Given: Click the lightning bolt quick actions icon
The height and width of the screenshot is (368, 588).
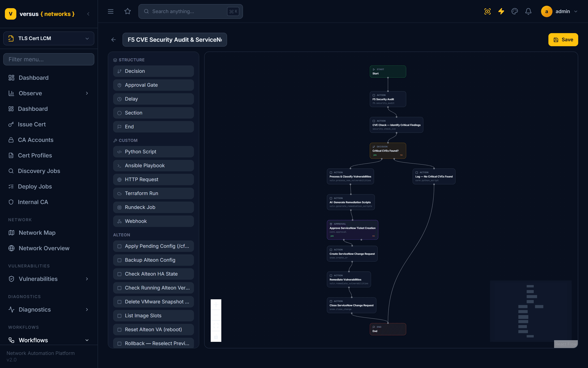Looking at the screenshot, I should click(x=501, y=11).
